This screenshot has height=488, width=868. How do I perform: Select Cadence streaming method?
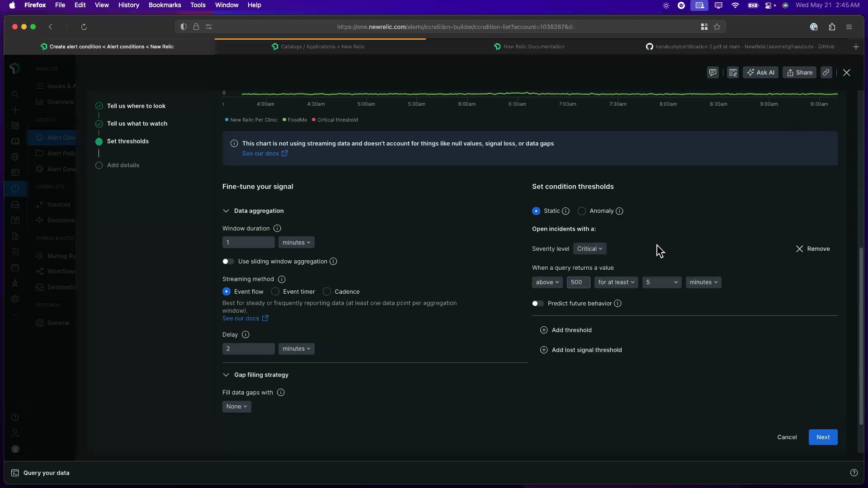click(327, 292)
